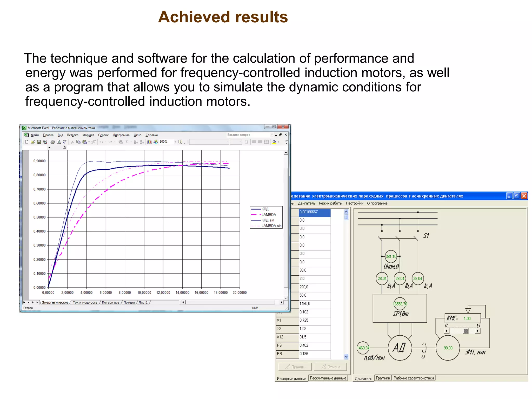
Task: Click the Sort Descending icon
Action: [142, 142]
